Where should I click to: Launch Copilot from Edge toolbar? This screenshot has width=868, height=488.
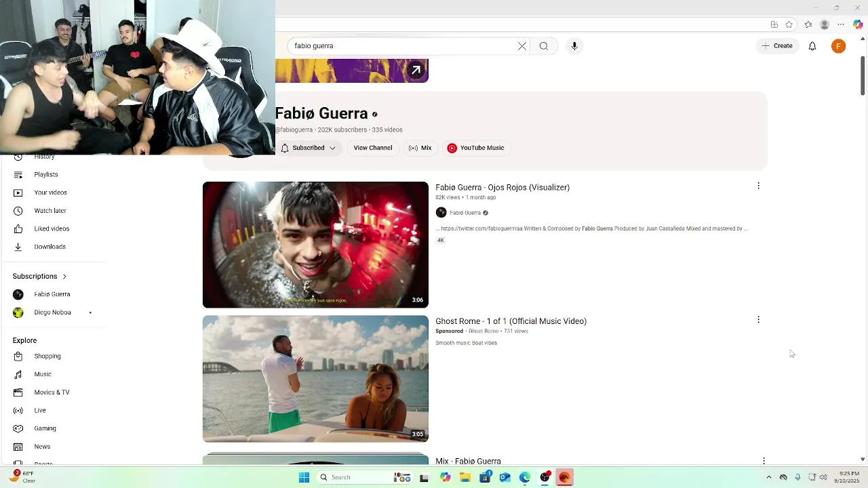tap(858, 24)
